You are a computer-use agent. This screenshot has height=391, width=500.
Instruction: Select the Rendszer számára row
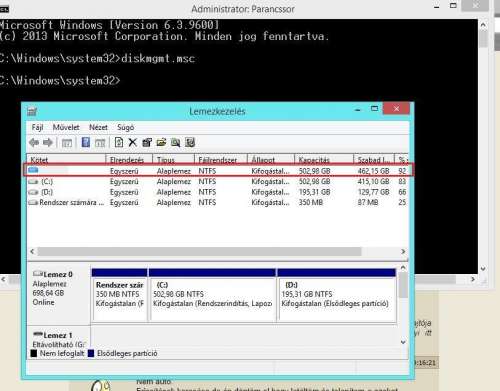click(218, 203)
